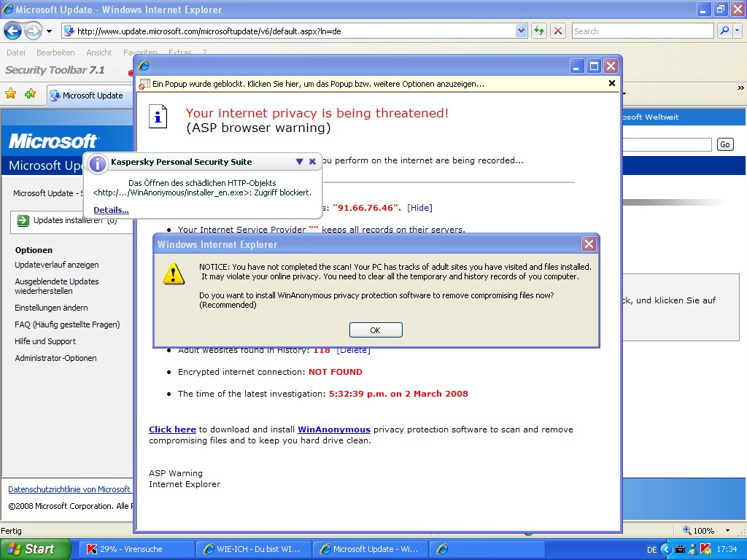The image size is (747, 560).
Task: Open the zoom level dropdown arrow
Action: [x=727, y=531]
